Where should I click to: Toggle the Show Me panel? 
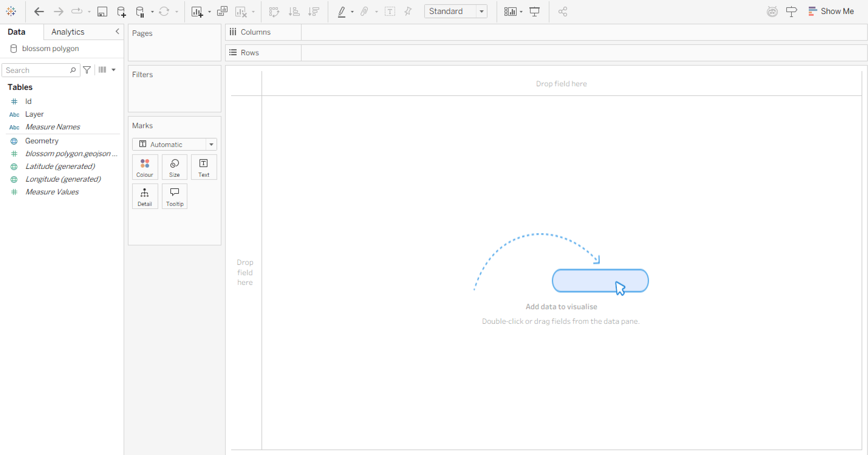point(831,12)
